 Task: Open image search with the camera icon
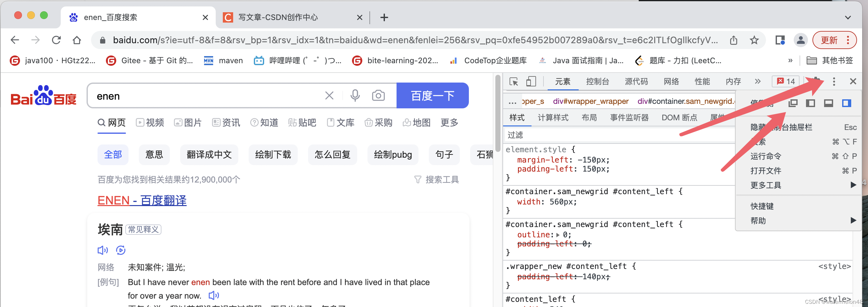click(378, 95)
